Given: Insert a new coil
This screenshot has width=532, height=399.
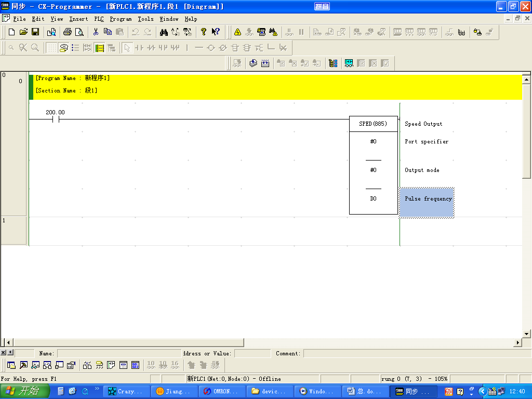Looking at the screenshot, I should point(211,48).
